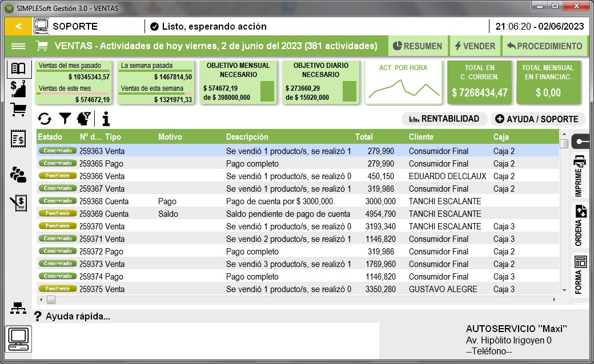594x364 pixels.
Task: Open the ORDENA side tab
Action: 580,226
